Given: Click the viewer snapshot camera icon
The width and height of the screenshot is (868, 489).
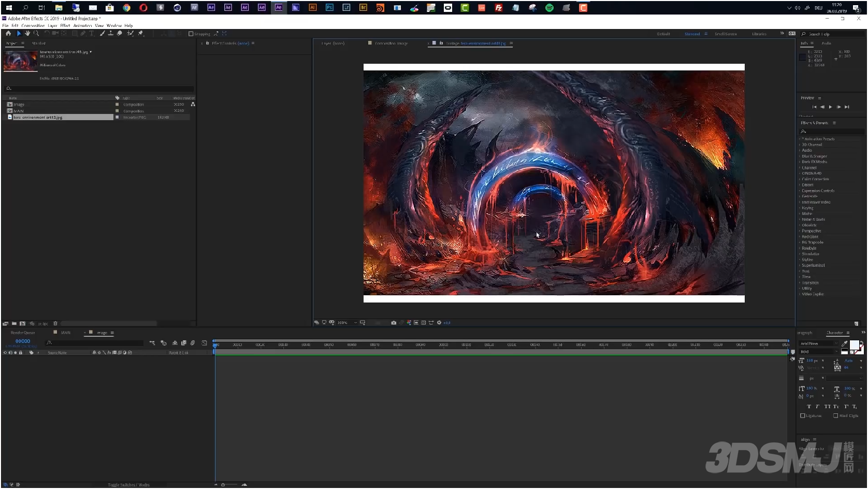Looking at the screenshot, I should tap(394, 323).
